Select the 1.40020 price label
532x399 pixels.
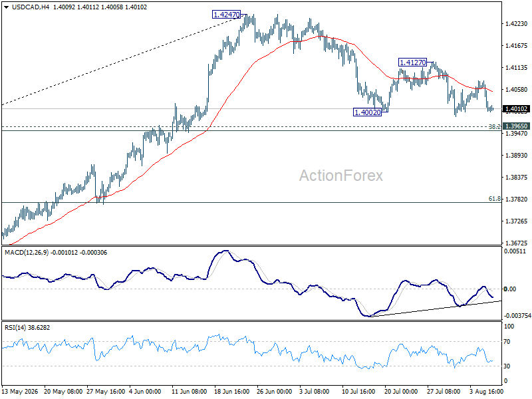pos(368,112)
